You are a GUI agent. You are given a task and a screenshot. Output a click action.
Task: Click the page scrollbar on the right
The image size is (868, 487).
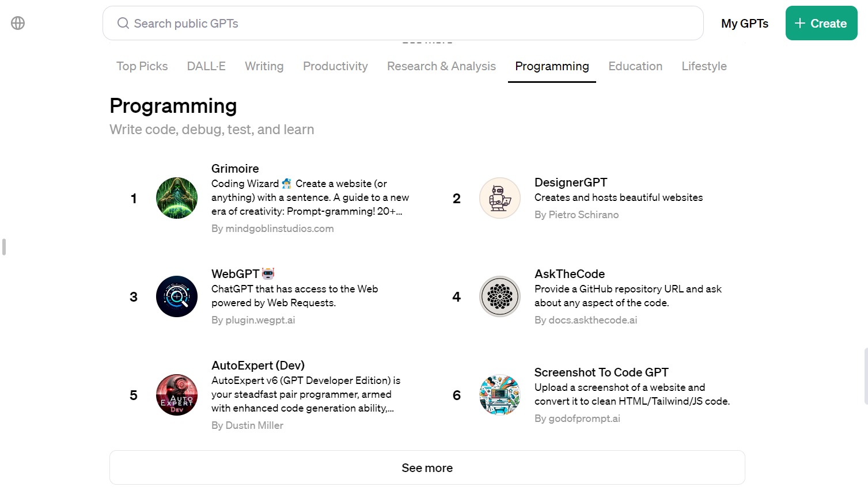click(866, 376)
